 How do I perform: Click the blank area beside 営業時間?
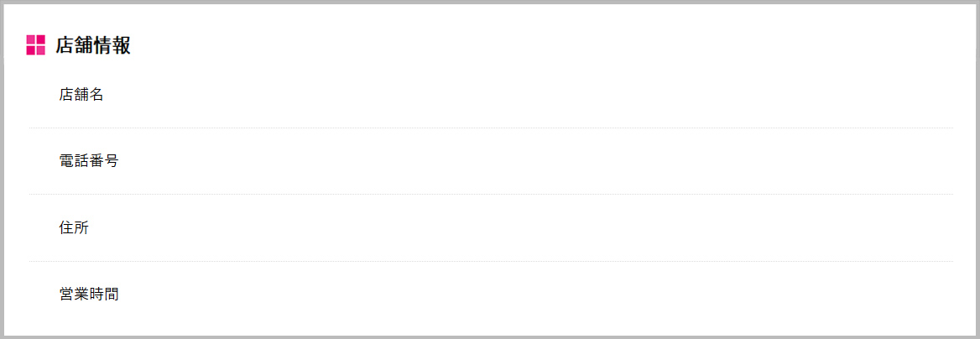pos(538,294)
